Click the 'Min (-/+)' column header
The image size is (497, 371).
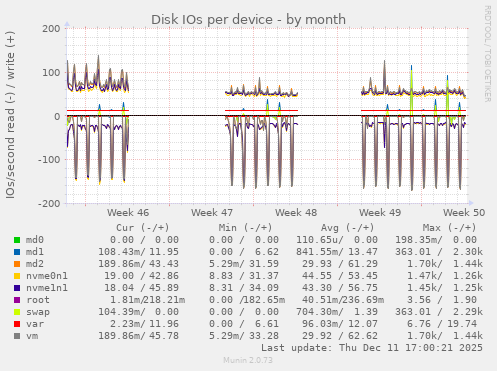tap(246, 228)
